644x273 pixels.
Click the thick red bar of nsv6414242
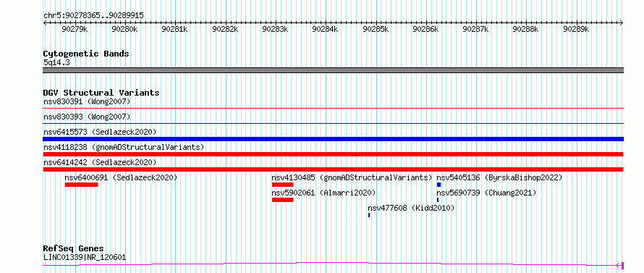[333, 169]
